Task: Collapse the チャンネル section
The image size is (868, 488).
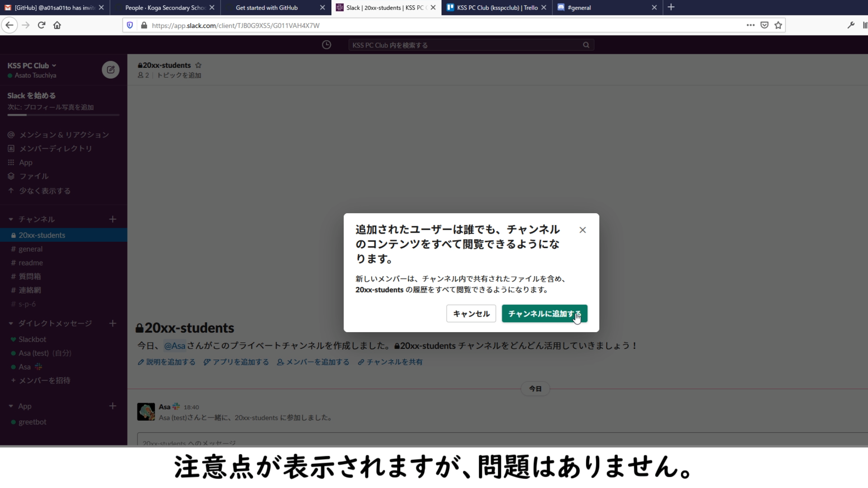Action: point(11,219)
